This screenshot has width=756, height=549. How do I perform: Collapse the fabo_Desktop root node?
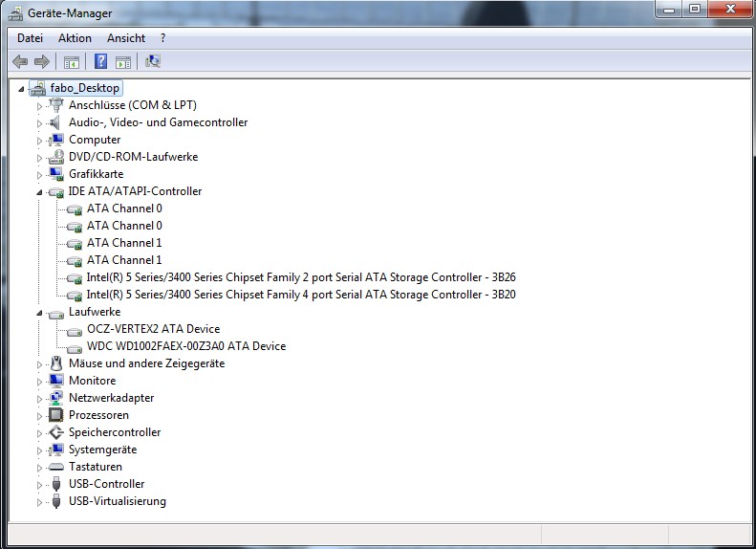[x=21, y=89]
